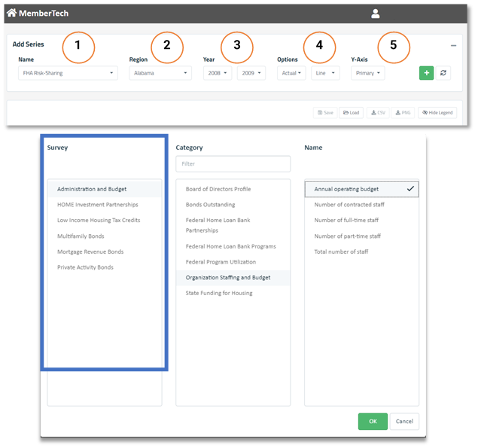Select Number of full-time staff
The image size is (478, 448).
point(346,221)
